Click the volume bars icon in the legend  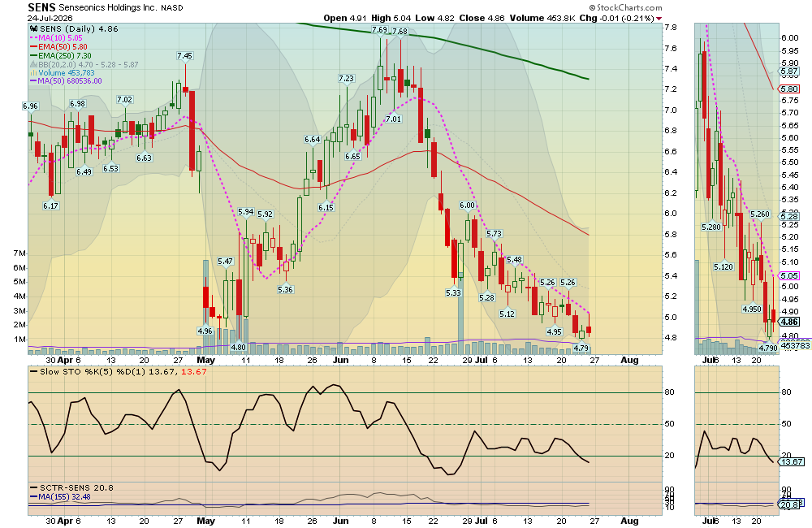pyautogui.click(x=34, y=73)
